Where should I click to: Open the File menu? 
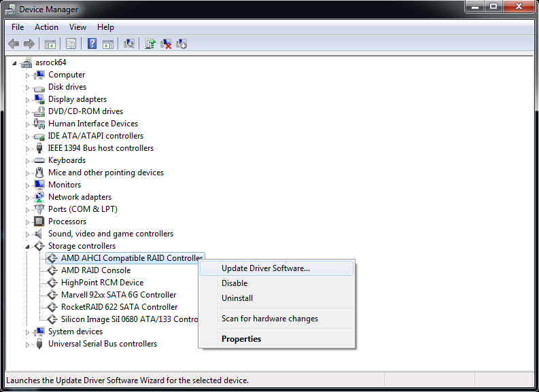18,27
